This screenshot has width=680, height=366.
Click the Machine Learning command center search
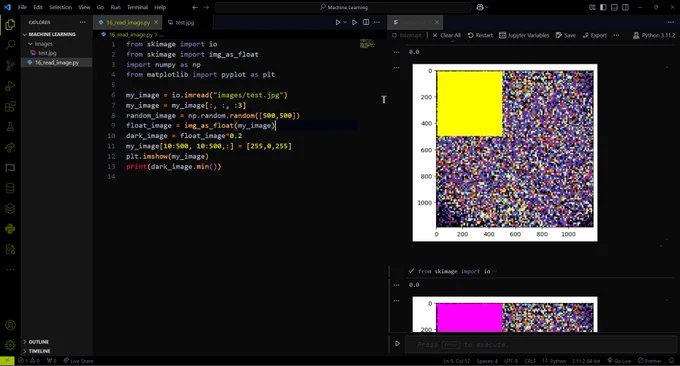[343, 7]
